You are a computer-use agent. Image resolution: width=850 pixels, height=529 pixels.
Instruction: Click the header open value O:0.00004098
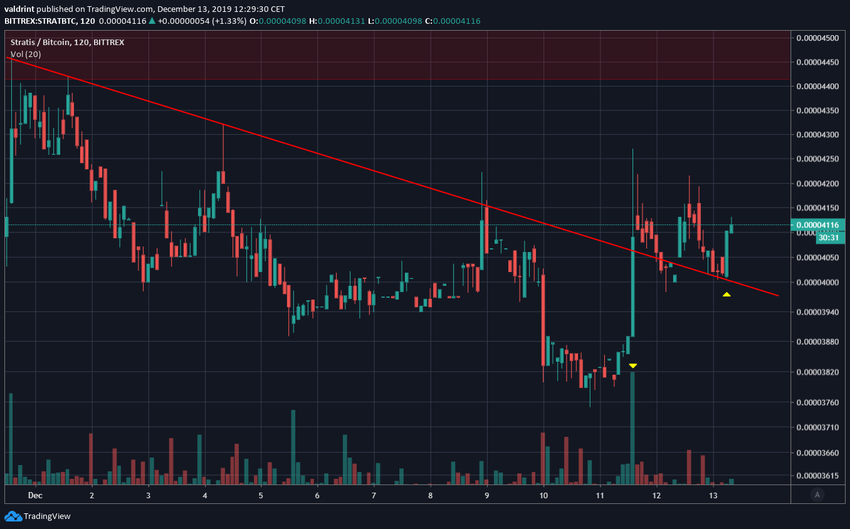[x=278, y=21]
